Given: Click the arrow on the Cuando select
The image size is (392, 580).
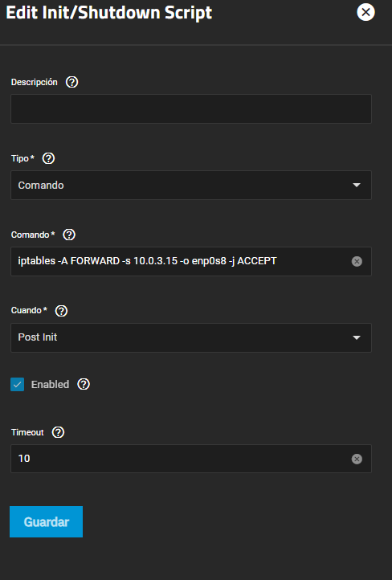Looking at the screenshot, I should pyautogui.click(x=357, y=337).
